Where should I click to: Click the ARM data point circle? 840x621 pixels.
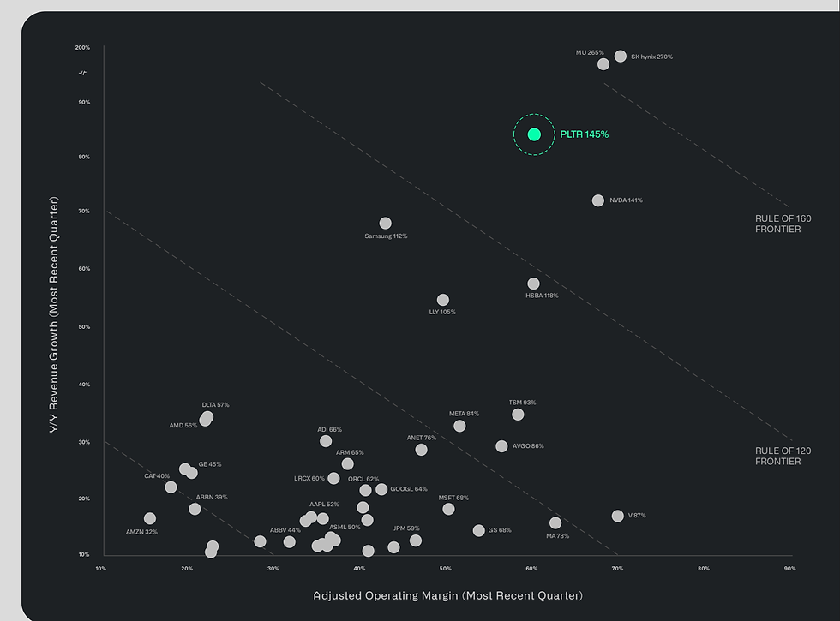tap(348, 463)
